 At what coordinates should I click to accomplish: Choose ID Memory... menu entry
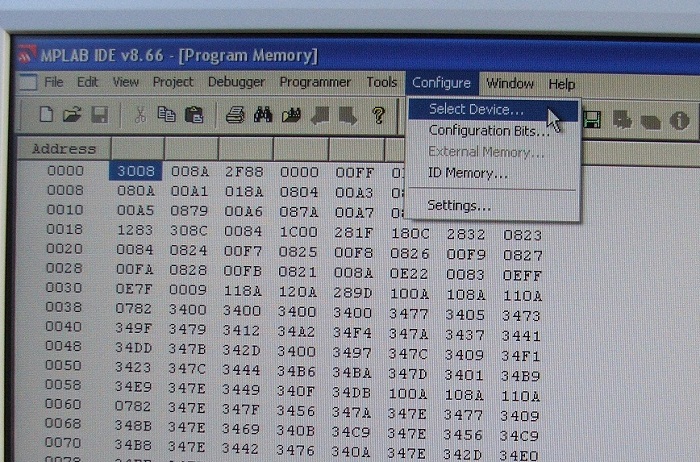pos(493,173)
